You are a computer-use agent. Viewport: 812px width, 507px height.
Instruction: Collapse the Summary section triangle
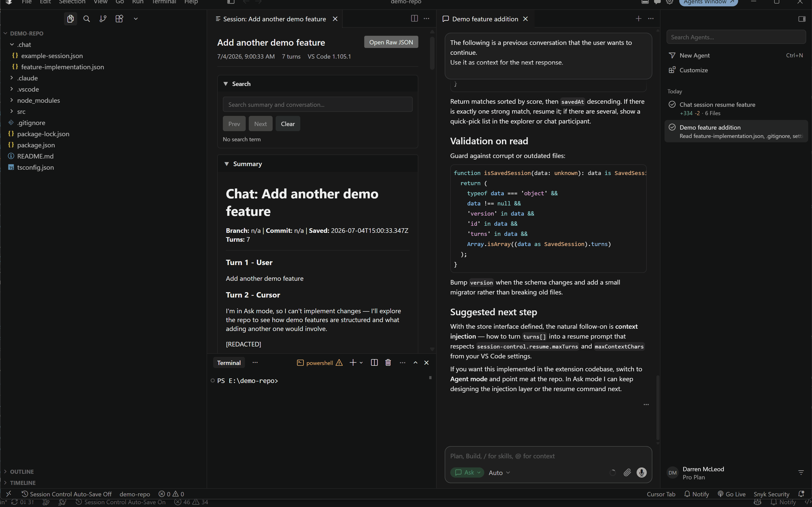coord(226,164)
